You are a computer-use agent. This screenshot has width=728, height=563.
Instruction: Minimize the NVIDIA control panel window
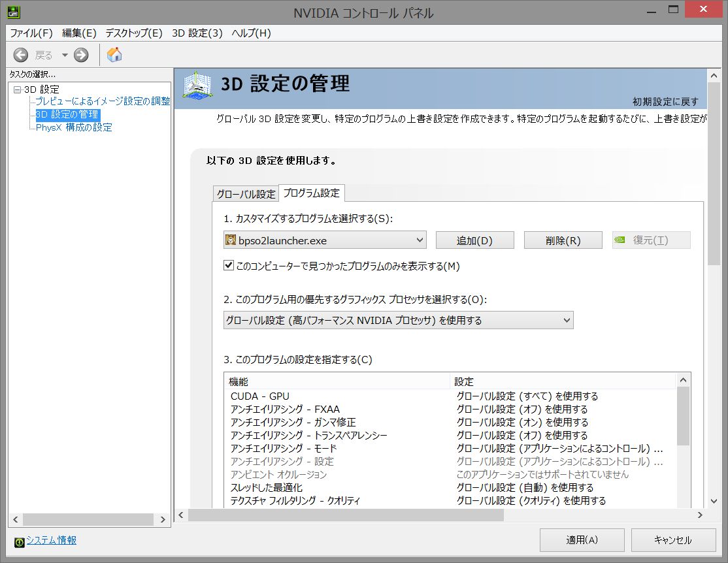(x=652, y=10)
